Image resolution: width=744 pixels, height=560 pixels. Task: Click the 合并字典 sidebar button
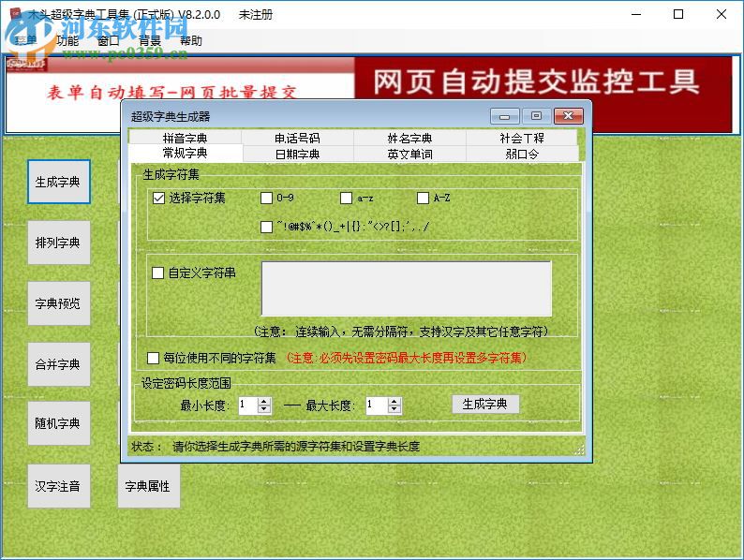(59, 364)
